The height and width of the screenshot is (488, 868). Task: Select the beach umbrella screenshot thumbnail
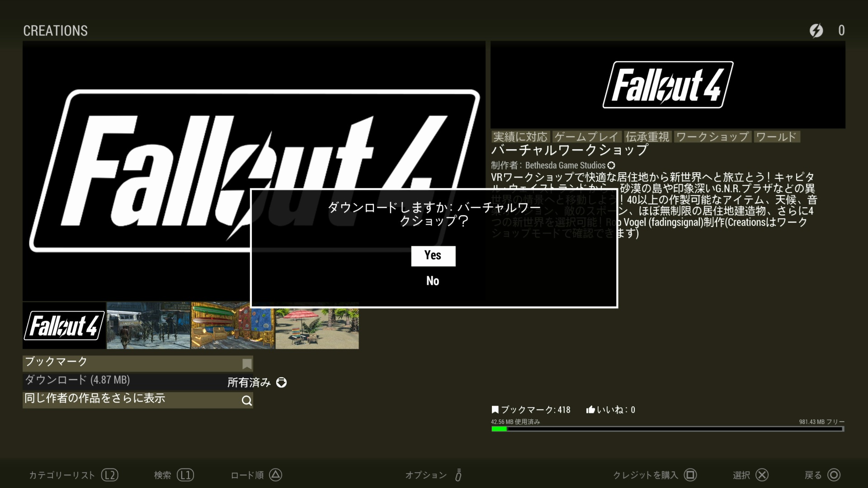(x=317, y=328)
